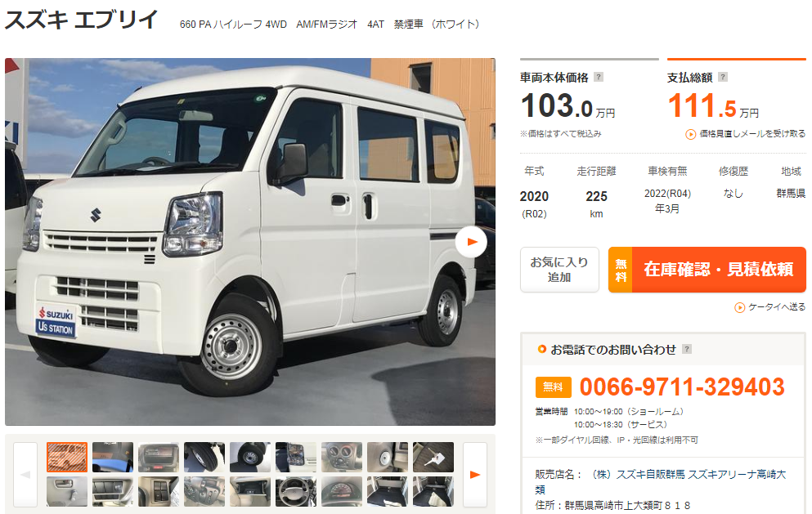The height and width of the screenshot is (514, 812).
Task: Open 価格見直しメールを受け取る link
Action: click(x=752, y=133)
